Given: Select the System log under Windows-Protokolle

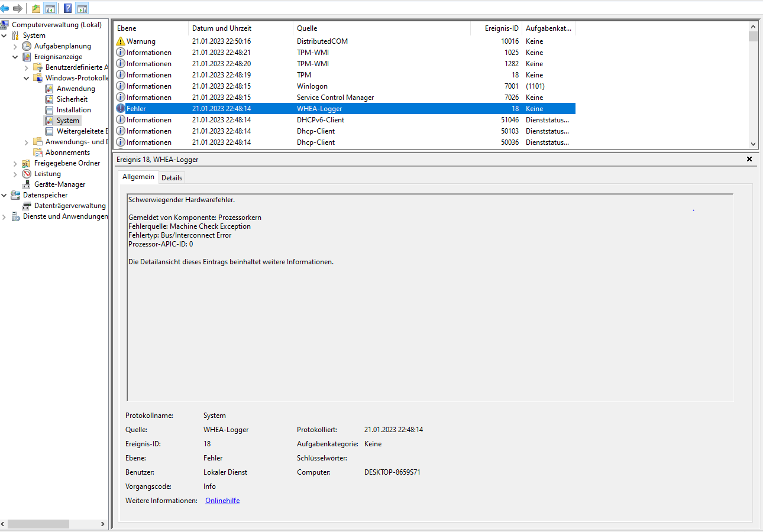Looking at the screenshot, I should (x=68, y=121).
